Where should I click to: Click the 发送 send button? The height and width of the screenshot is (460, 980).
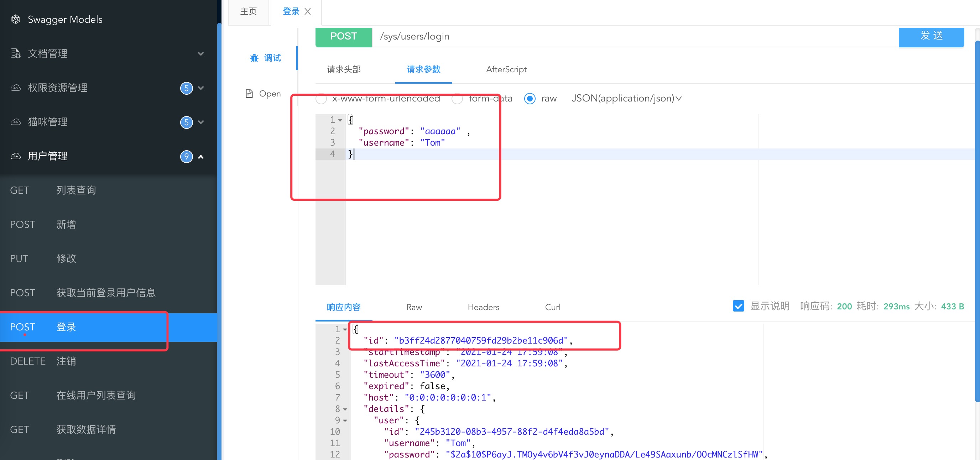931,37
